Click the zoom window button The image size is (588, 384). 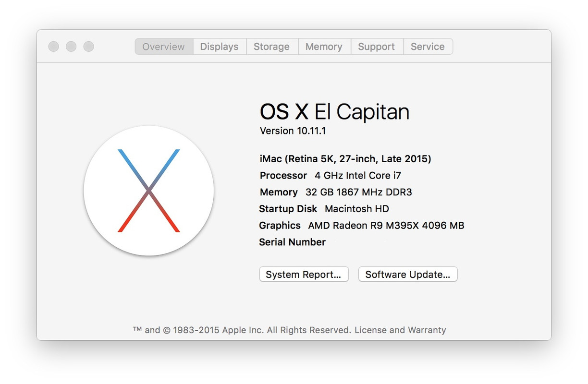(x=88, y=47)
